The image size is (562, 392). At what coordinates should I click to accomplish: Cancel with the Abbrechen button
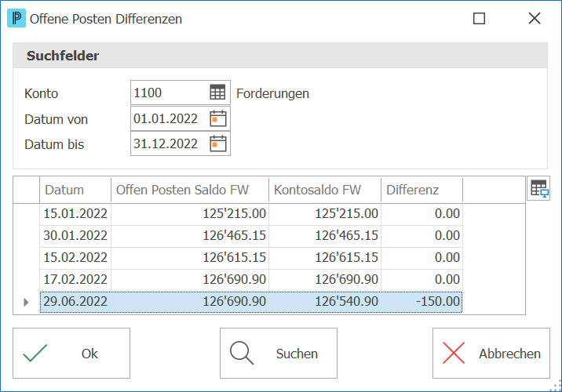click(x=491, y=353)
